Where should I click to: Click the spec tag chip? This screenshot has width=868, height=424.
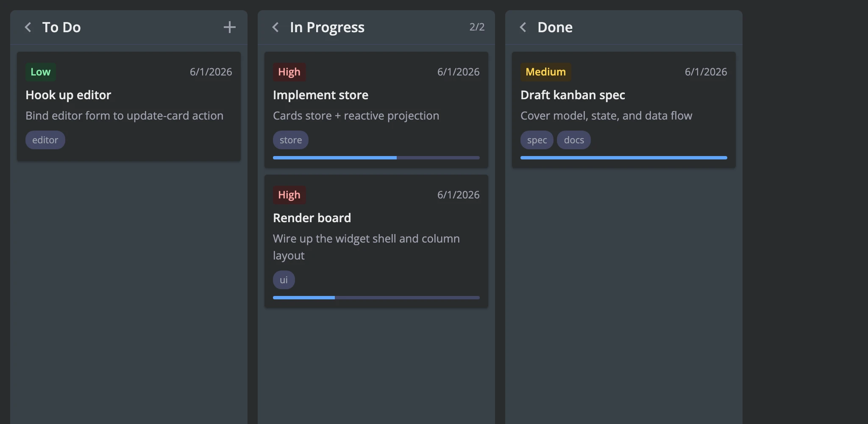coord(537,140)
